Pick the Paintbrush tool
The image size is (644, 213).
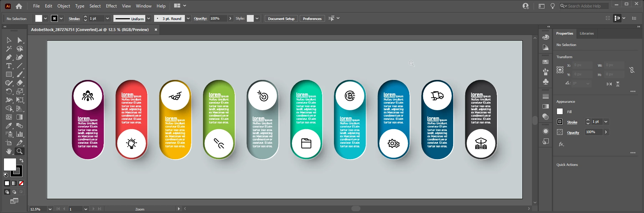click(20, 74)
